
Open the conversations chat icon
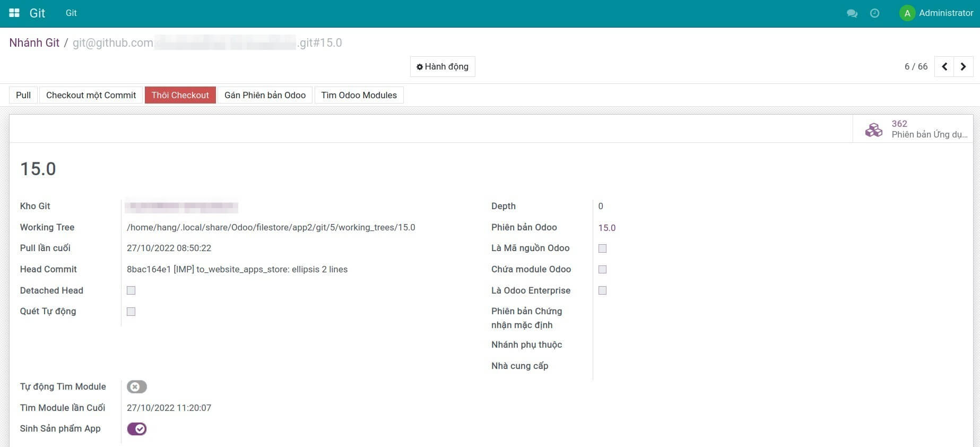pos(852,13)
